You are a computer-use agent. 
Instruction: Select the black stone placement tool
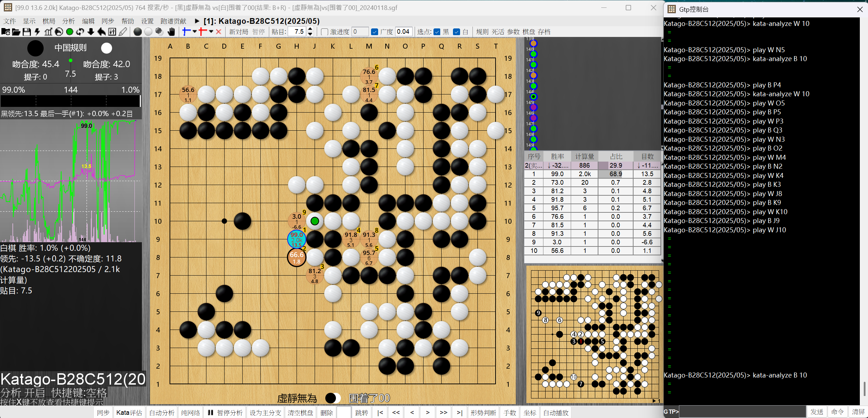(x=138, y=32)
